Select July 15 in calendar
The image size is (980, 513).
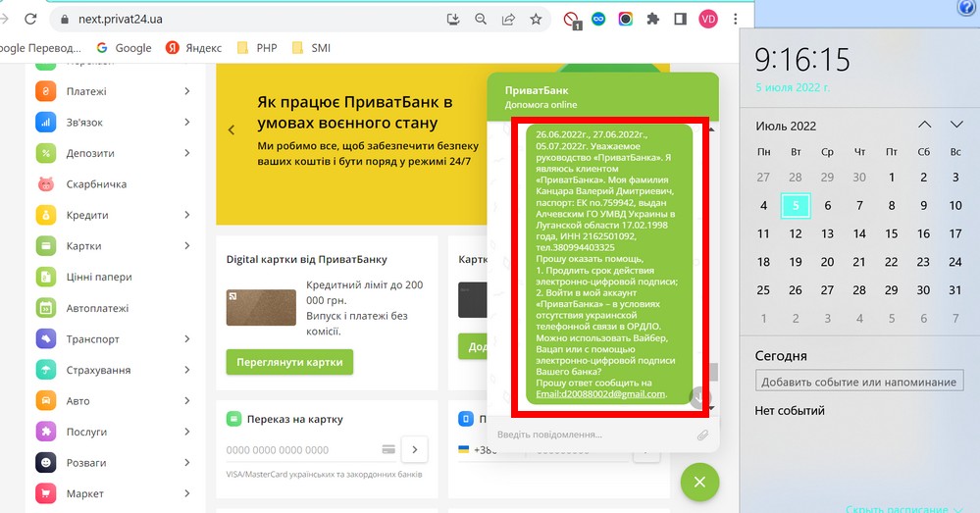coord(892,233)
